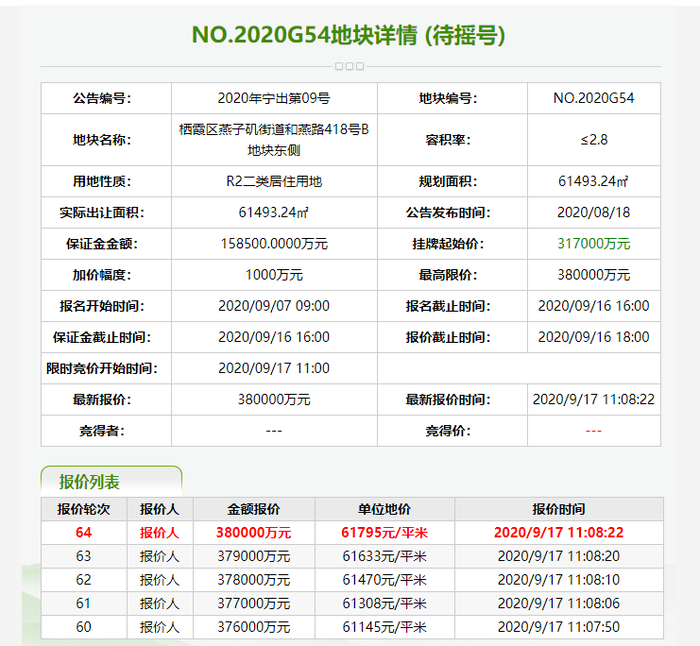Click bid time 2020/9/17 11:07:50

(558, 627)
